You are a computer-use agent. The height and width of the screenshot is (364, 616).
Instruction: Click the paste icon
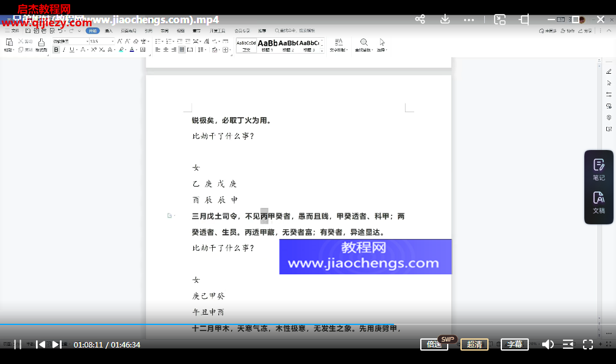tap(9, 42)
